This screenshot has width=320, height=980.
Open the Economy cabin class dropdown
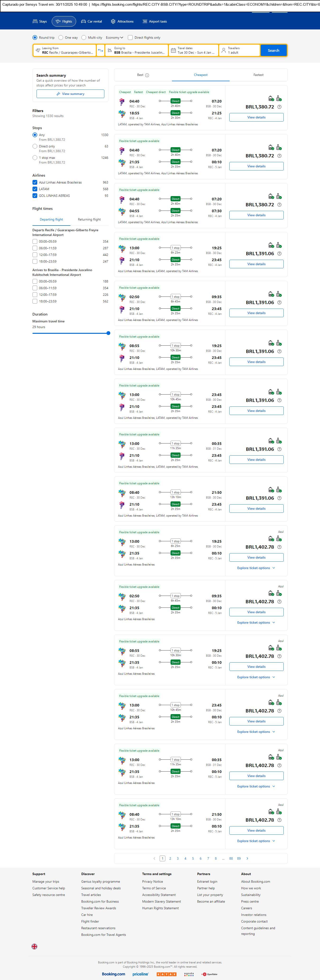click(114, 38)
